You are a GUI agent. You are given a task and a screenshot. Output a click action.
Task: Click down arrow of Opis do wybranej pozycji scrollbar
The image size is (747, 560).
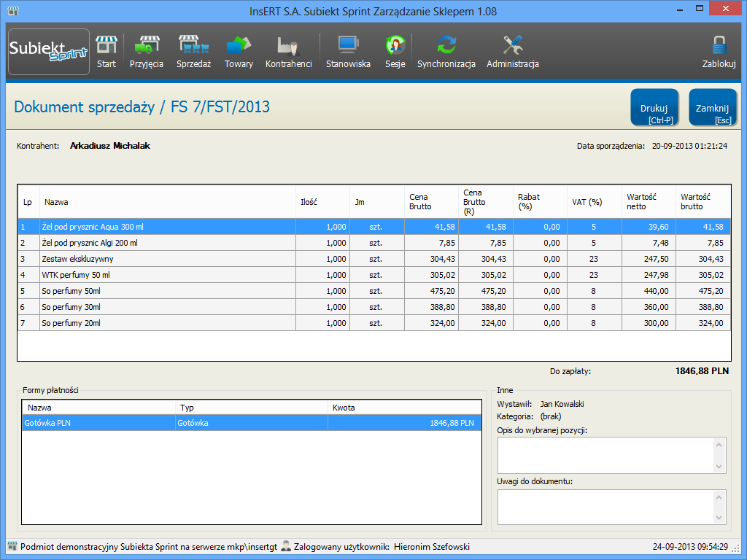click(719, 467)
